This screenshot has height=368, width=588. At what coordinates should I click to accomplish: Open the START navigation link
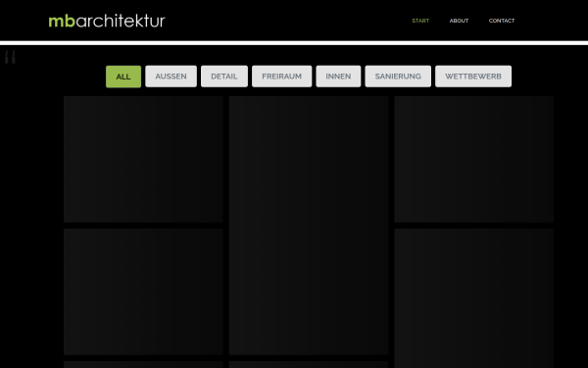(x=420, y=21)
